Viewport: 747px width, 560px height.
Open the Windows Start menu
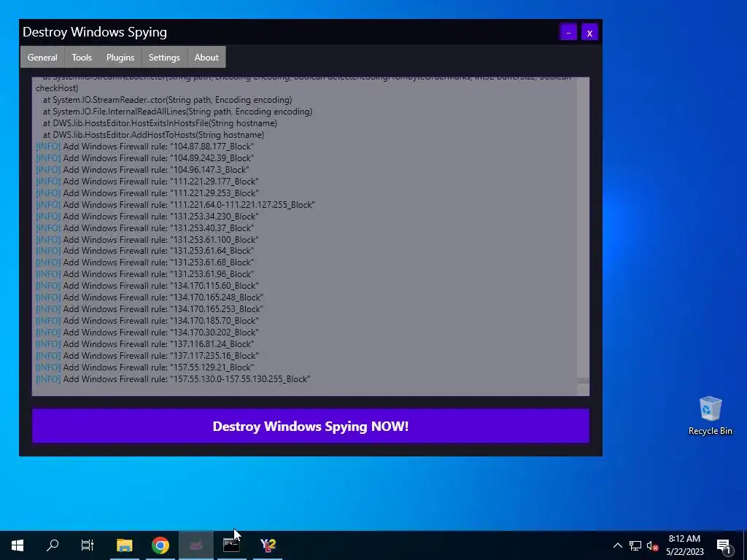(18, 545)
